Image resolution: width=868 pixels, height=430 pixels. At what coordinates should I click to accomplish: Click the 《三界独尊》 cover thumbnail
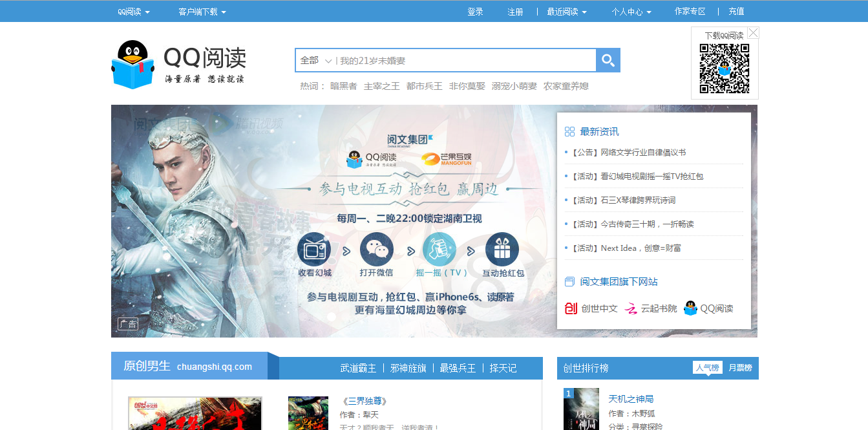click(x=308, y=413)
